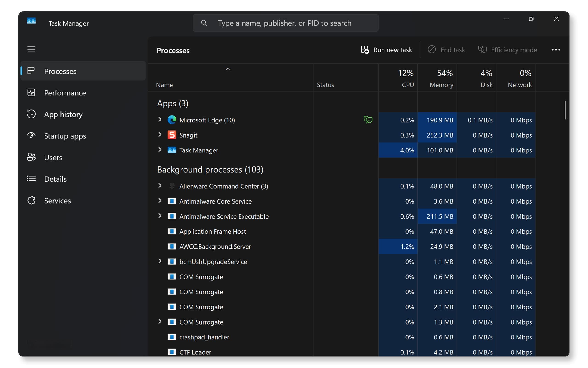Click the CTF Loader process icon

coord(172,352)
